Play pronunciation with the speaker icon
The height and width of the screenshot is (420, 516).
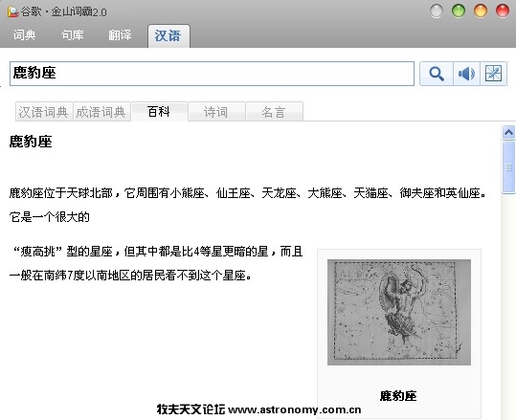tap(466, 74)
